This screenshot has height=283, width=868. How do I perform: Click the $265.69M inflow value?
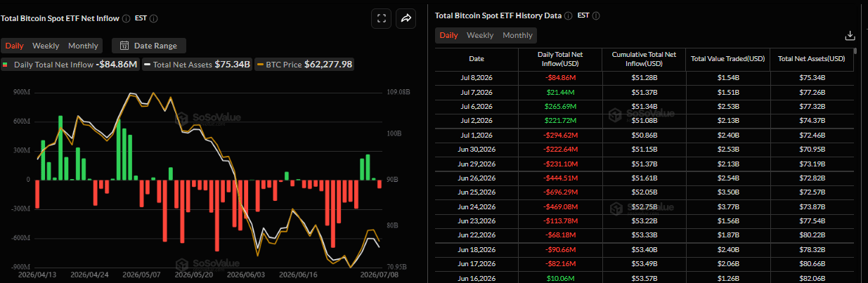point(560,106)
